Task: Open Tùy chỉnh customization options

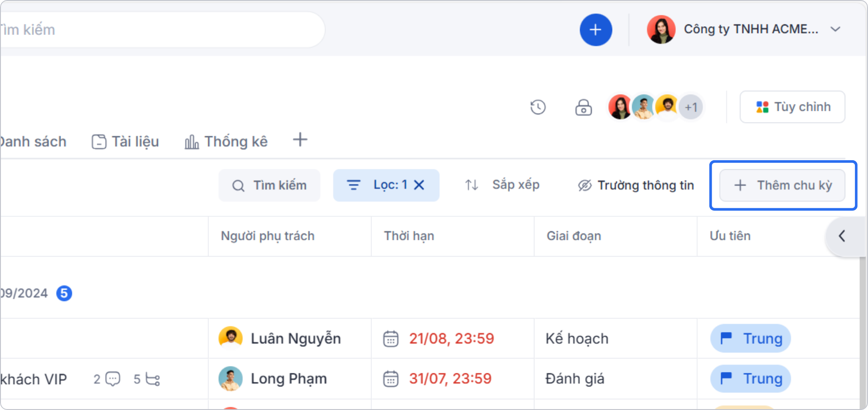Action: pos(792,107)
